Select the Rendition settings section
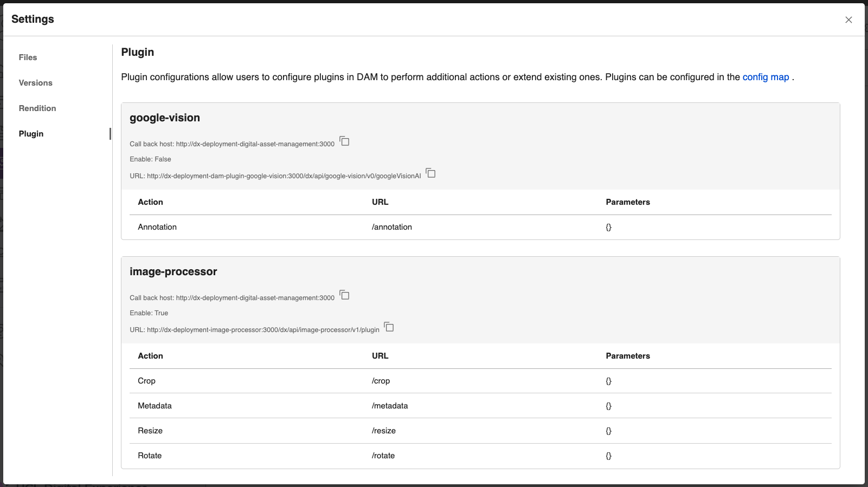The height and width of the screenshot is (487, 868). 37,108
